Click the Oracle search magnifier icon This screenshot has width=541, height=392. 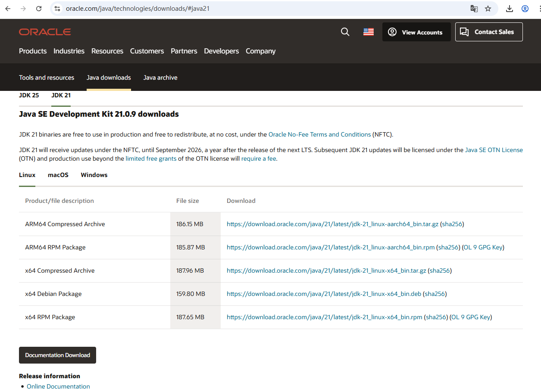345,32
